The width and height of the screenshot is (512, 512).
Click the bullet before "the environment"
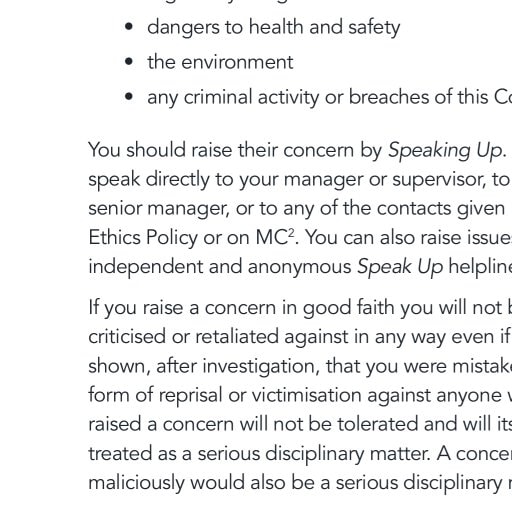click(x=129, y=62)
